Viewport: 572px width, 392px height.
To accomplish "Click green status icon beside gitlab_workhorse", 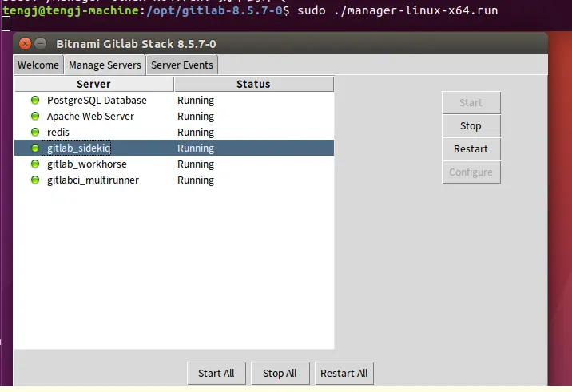I will (35, 164).
